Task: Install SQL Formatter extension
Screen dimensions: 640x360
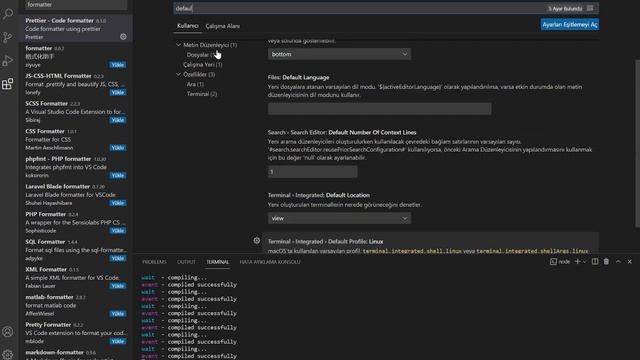Action: [118, 258]
